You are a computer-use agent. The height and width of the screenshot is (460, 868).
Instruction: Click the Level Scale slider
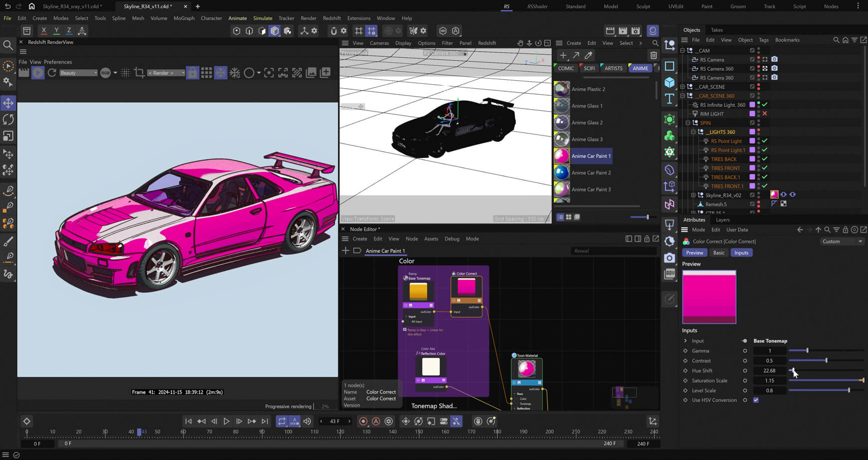tap(826, 390)
